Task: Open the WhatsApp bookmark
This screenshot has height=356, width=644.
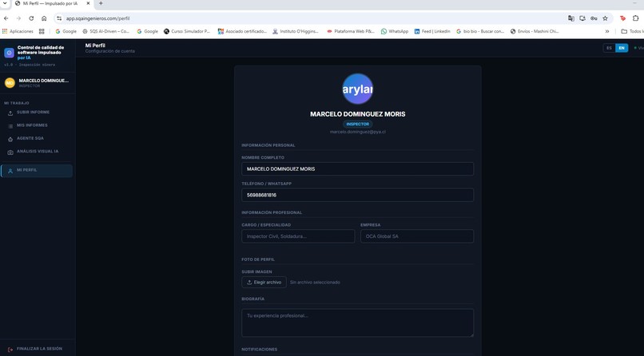Action: (x=394, y=31)
